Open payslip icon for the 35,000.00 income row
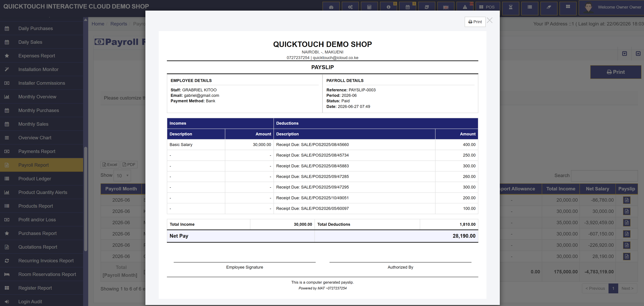Screen dimensions: 644x306 [626, 223]
